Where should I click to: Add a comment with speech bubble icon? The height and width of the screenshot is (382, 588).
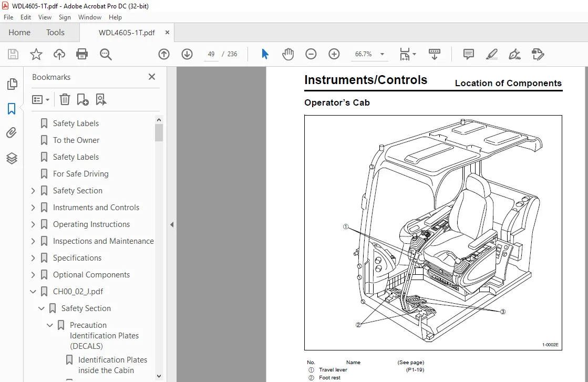coord(468,54)
